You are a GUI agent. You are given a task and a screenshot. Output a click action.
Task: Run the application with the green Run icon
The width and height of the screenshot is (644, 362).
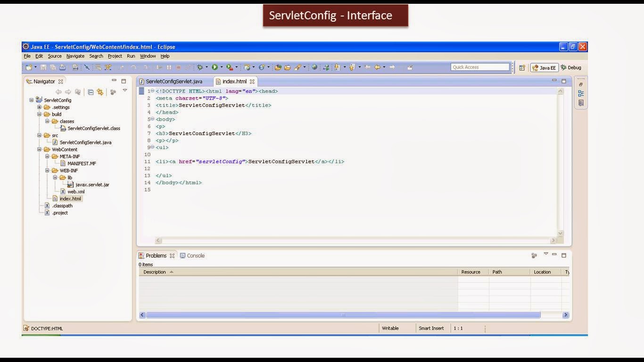[215, 67]
